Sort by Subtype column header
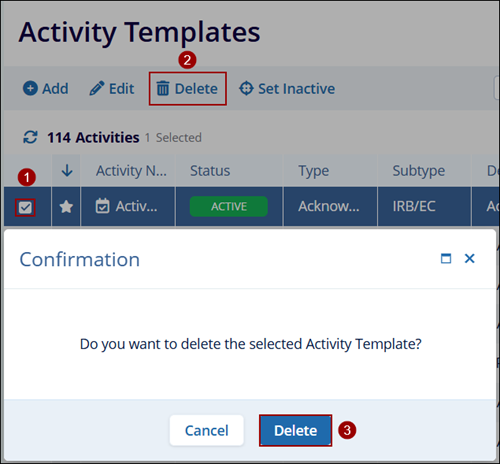This screenshot has width=500, height=464. [419, 171]
